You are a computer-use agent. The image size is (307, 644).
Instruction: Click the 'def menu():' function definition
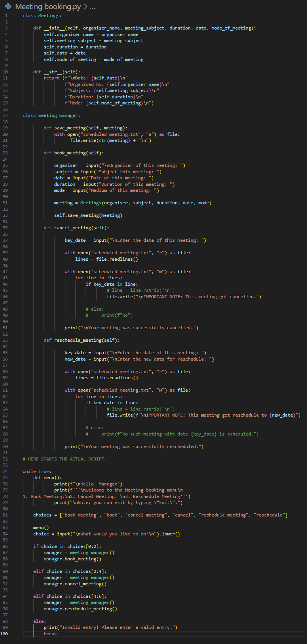47,478
